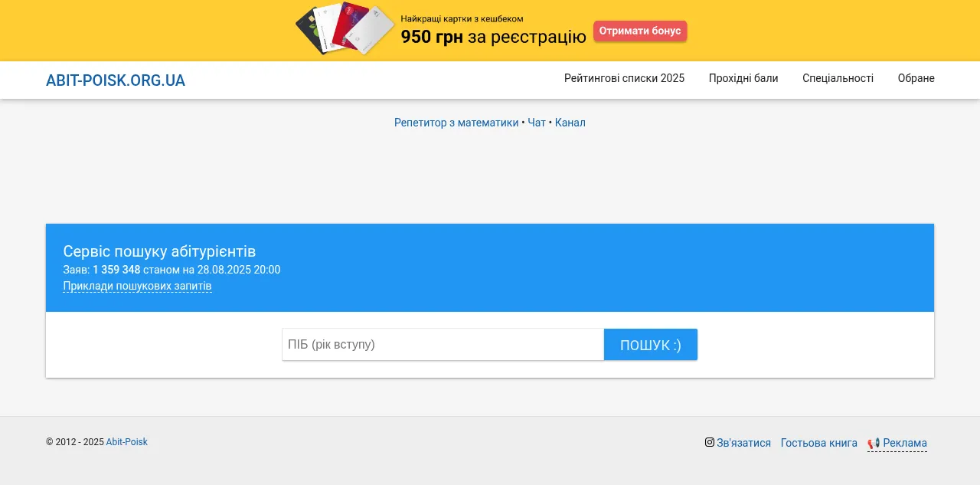Click the ПОШУК :) search button
980x485 pixels.
click(x=651, y=345)
